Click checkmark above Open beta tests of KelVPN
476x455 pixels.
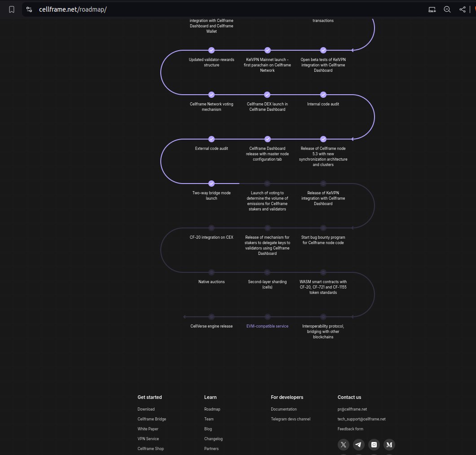point(323,50)
